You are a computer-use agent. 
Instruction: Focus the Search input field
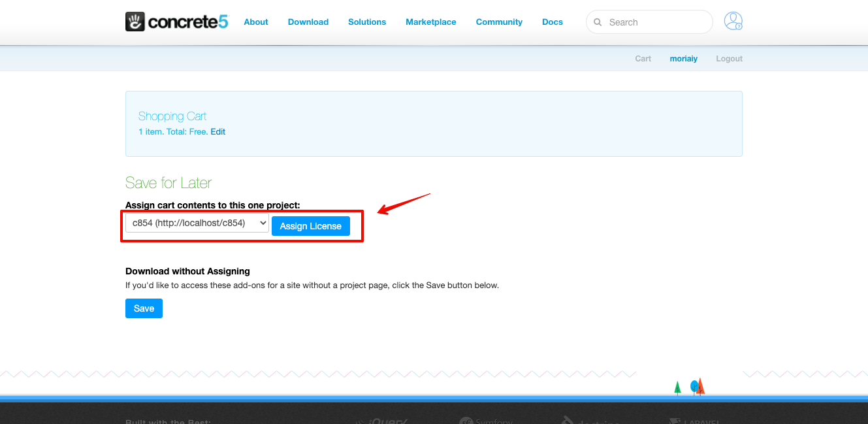coord(656,22)
